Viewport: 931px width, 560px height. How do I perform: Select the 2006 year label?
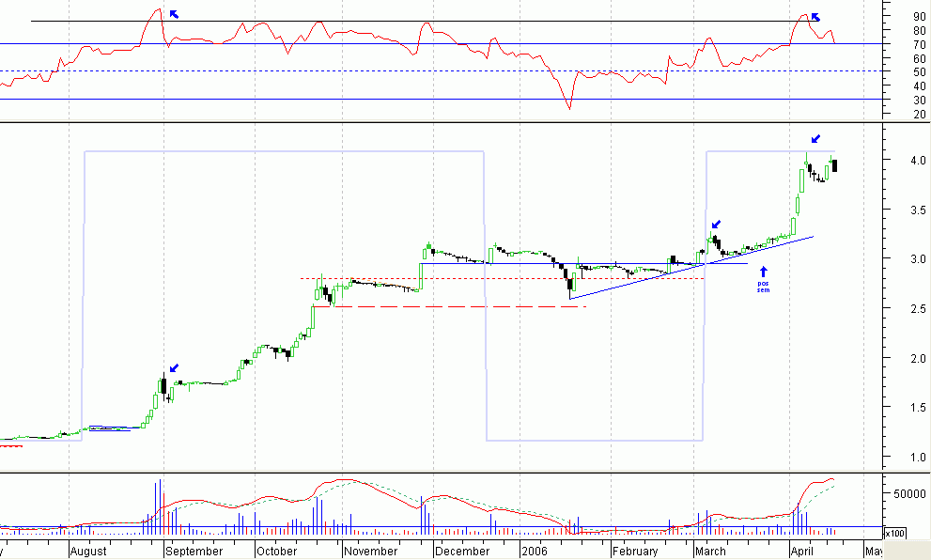[534, 552]
